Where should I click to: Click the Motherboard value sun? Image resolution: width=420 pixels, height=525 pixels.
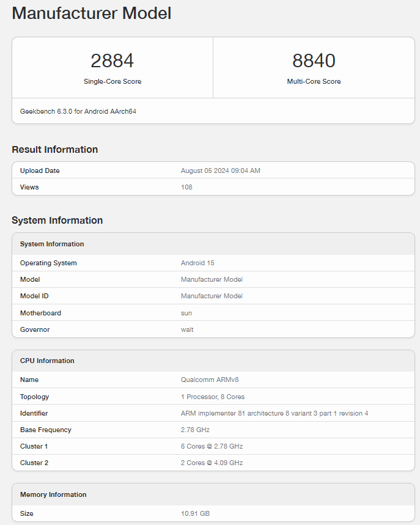tap(186, 313)
